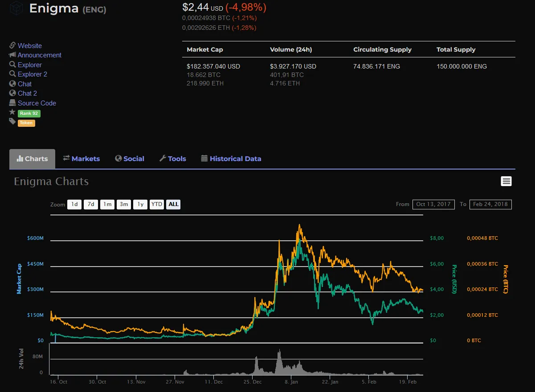Set chart zoom to 7d
The width and height of the screenshot is (535, 392).
[x=91, y=204]
